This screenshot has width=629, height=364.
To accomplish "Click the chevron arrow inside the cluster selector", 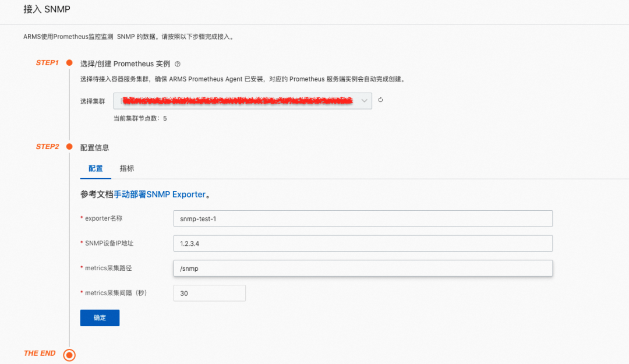I will [x=365, y=100].
